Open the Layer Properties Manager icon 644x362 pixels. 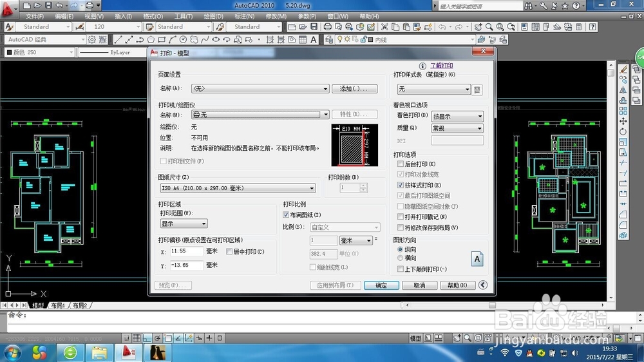(329, 39)
